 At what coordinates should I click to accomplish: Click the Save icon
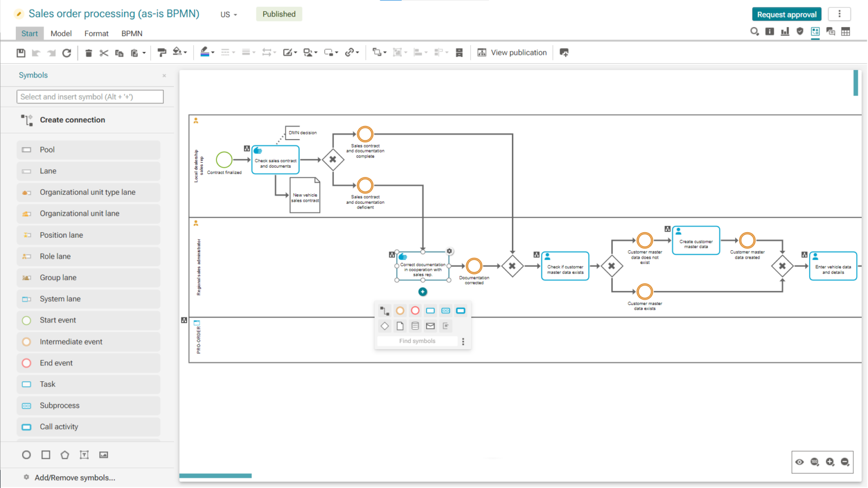(21, 53)
